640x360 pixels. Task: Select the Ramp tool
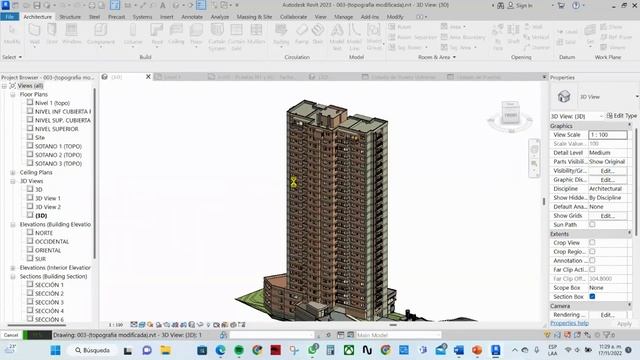click(302, 33)
